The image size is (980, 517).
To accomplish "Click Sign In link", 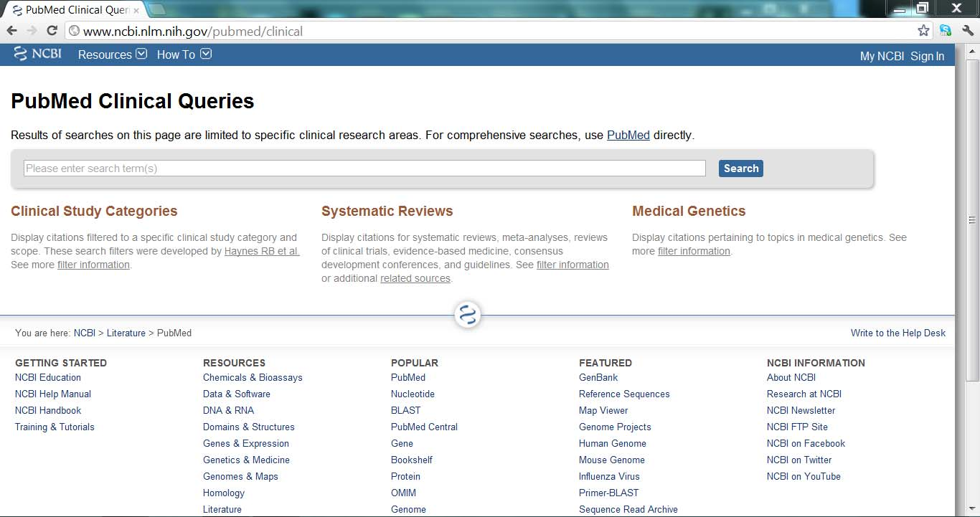I will 928,56.
